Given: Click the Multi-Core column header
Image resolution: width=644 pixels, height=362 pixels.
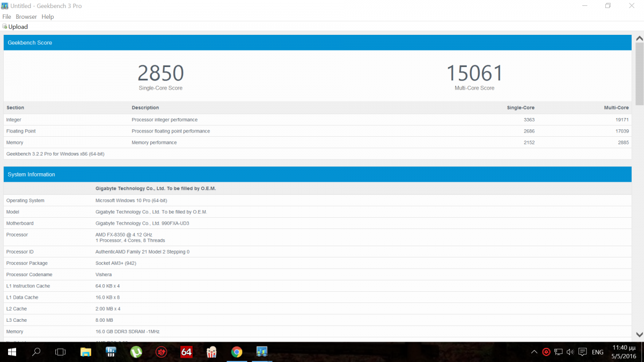Looking at the screenshot, I should [616, 108].
